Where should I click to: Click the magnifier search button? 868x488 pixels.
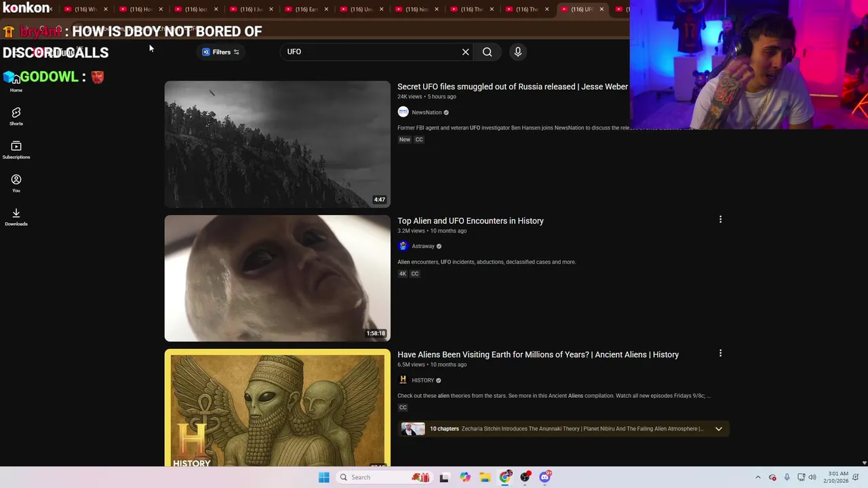pos(487,52)
